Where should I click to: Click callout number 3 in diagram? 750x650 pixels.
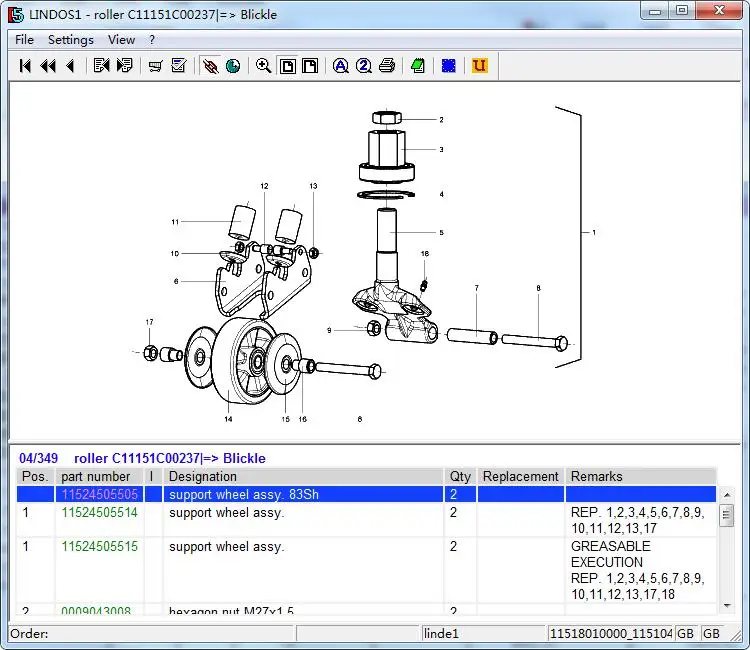(441, 149)
